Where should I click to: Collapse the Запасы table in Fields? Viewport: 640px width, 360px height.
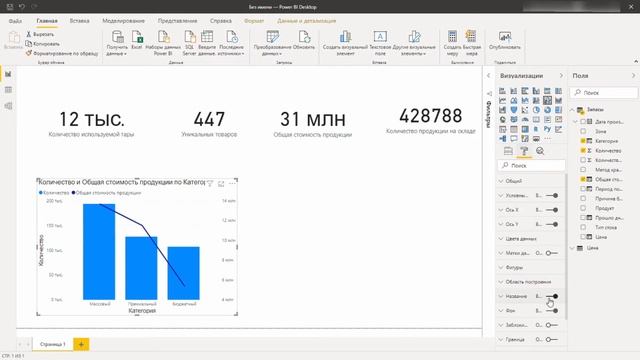(x=572, y=110)
